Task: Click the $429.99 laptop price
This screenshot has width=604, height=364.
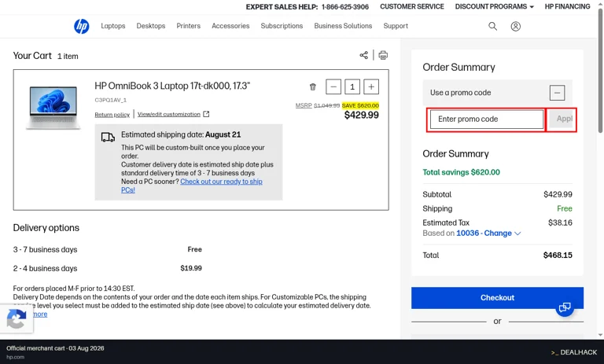Action: click(361, 115)
